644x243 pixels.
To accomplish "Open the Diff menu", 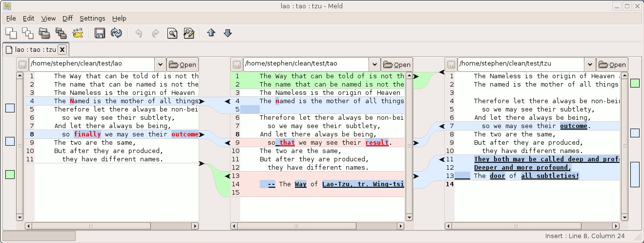I will pos(67,18).
